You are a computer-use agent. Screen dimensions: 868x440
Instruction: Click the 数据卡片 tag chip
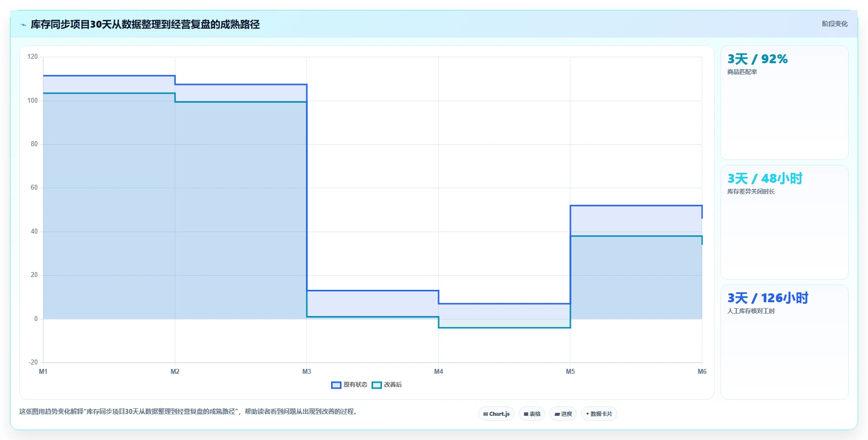coord(599,414)
